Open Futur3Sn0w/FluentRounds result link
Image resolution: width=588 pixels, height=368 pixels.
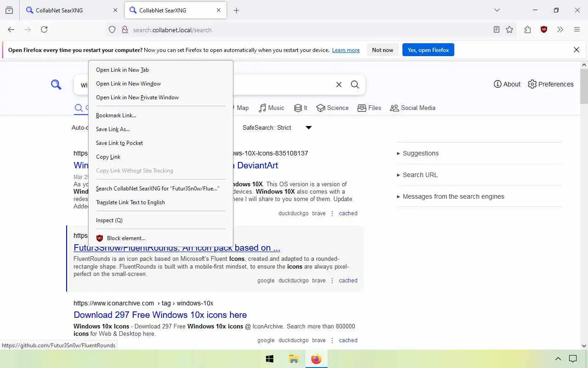[177, 248]
